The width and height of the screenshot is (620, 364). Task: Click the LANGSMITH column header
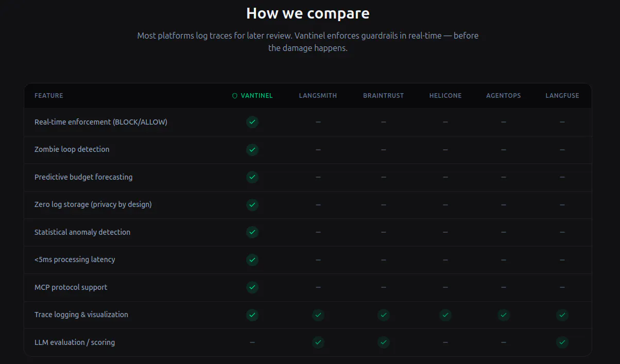click(x=318, y=96)
